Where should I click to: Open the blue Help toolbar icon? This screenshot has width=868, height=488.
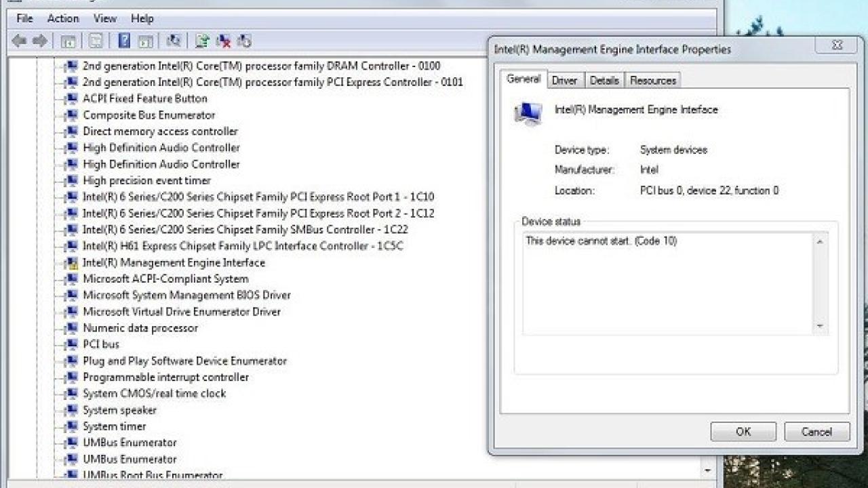[x=124, y=41]
